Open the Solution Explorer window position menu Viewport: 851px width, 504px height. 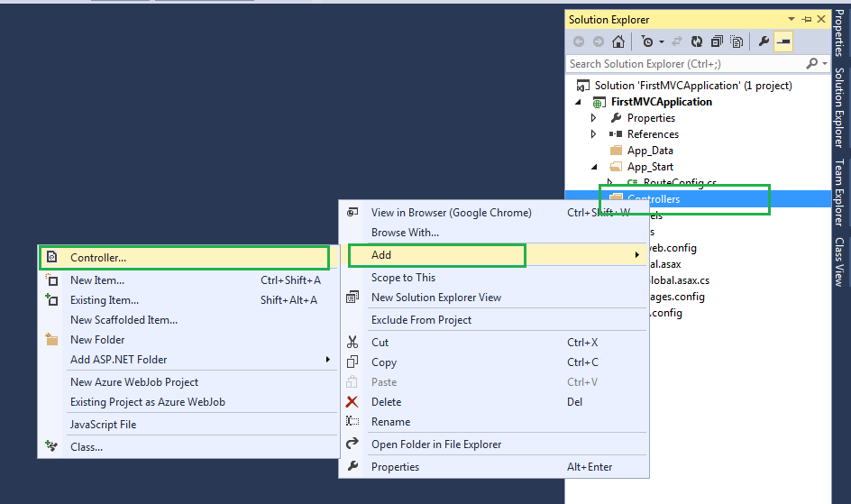tap(792, 20)
